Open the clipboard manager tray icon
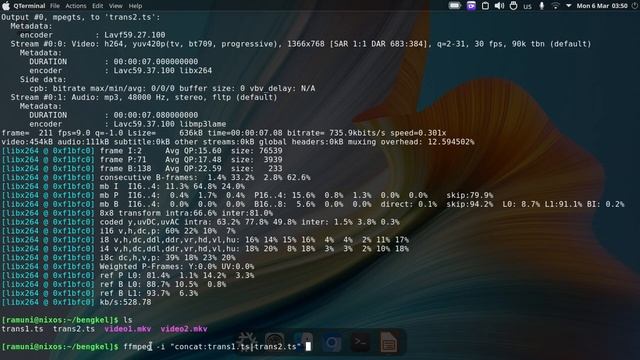Screen dimensions: 640x360 click(x=485, y=6)
